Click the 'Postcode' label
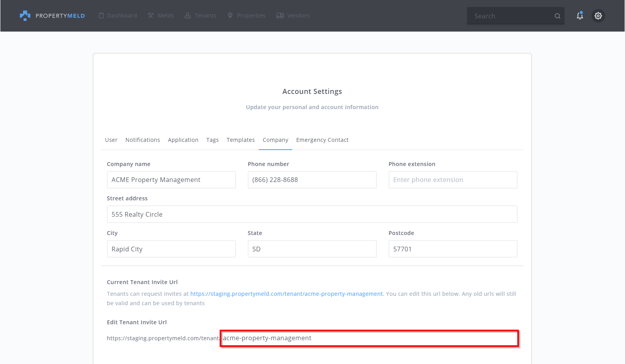625x364 pixels. coord(401,233)
